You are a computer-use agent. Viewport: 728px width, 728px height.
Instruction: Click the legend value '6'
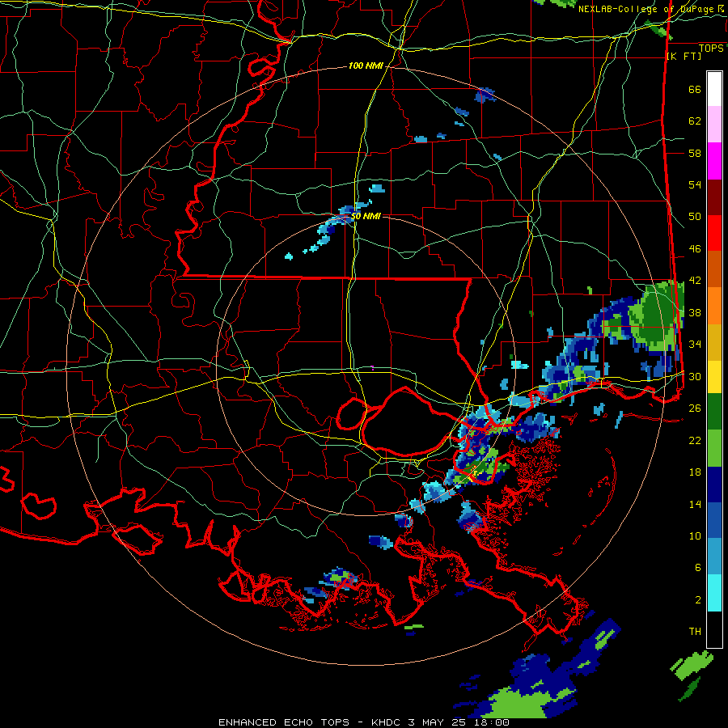[x=698, y=568]
